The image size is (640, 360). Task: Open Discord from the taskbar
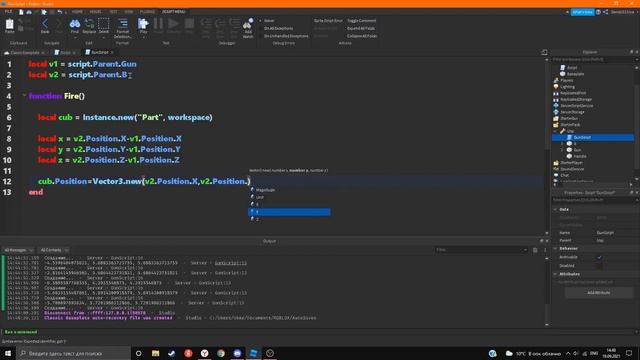(237, 353)
